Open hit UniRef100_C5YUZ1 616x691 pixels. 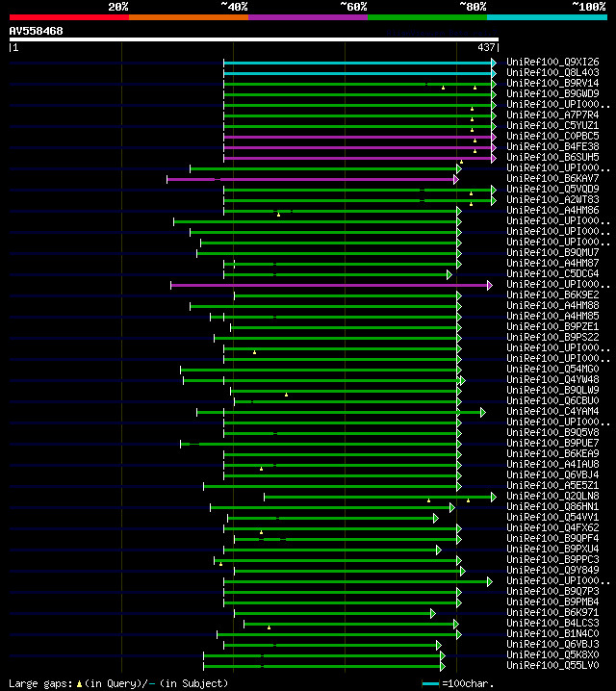pyautogui.click(x=552, y=126)
